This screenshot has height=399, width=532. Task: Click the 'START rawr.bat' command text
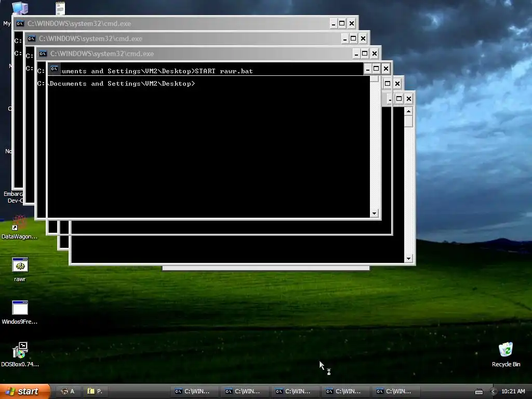tap(224, 71)
